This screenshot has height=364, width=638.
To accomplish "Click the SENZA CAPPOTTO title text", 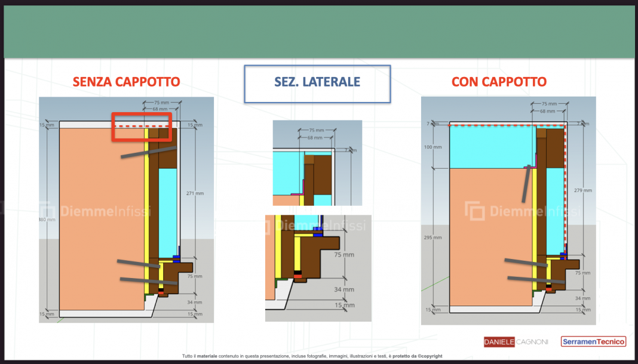I will coord(126,82).
